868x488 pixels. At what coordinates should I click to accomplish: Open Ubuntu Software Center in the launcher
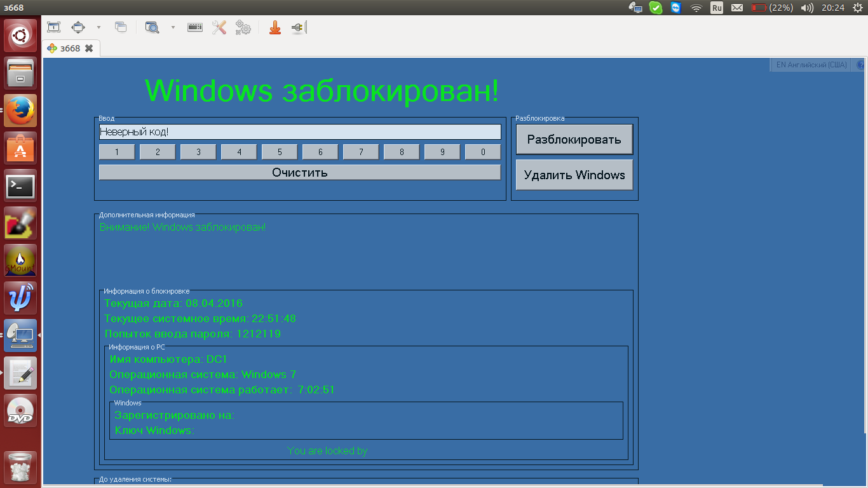(20, 148)
